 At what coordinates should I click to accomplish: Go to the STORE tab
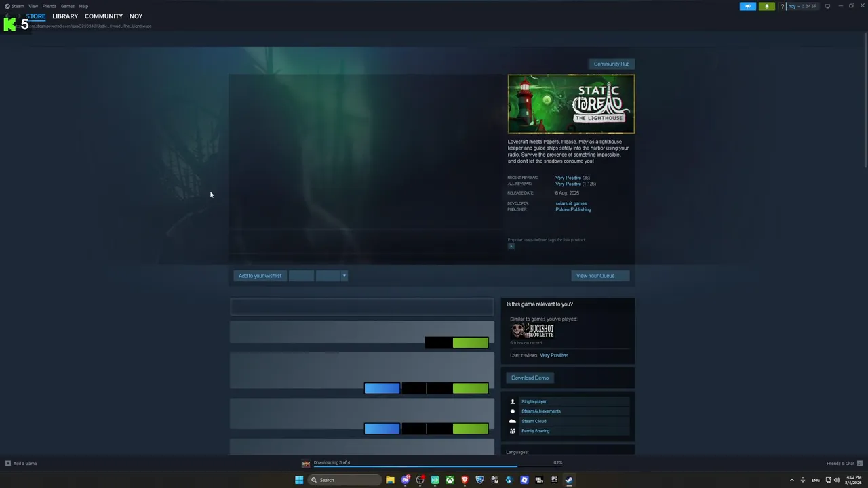(36, 16)
